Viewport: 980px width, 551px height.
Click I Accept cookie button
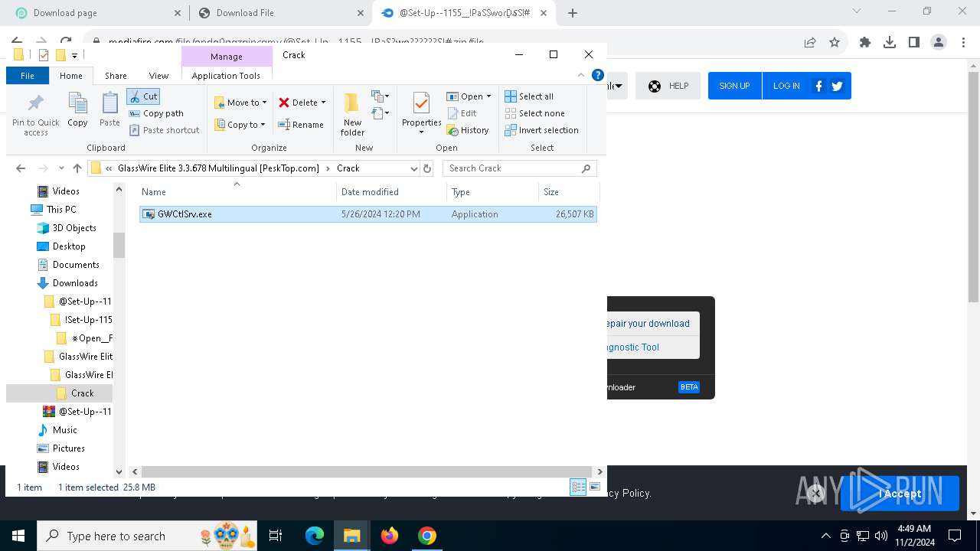pos(900,494)
